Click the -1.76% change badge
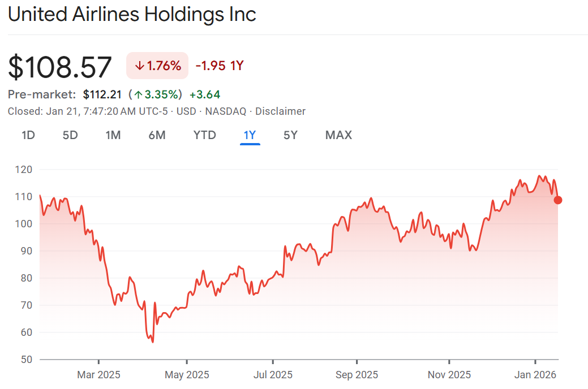 (x=157, y=66)
